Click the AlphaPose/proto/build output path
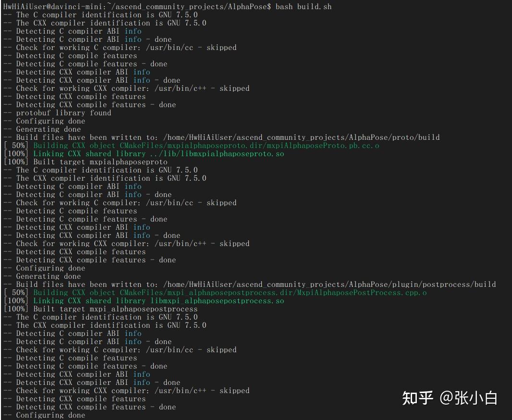Image resolution: width=512 pixels, height=420 pixels. [x=301, y=137]
